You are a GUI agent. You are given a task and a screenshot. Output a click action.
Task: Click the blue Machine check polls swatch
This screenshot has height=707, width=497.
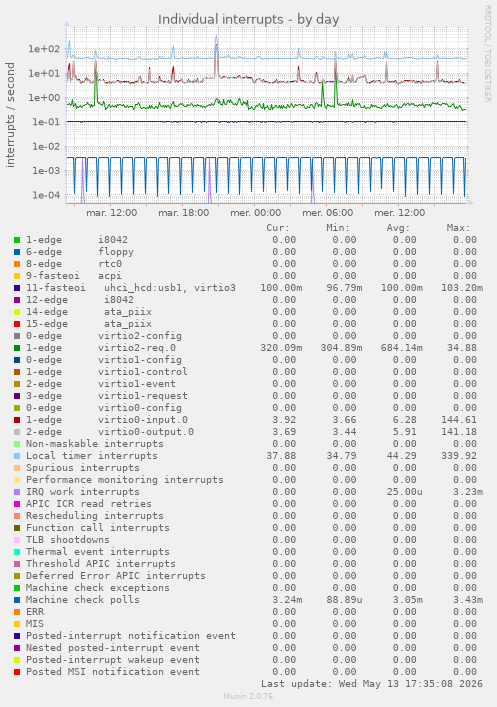(x=17, y=600)
